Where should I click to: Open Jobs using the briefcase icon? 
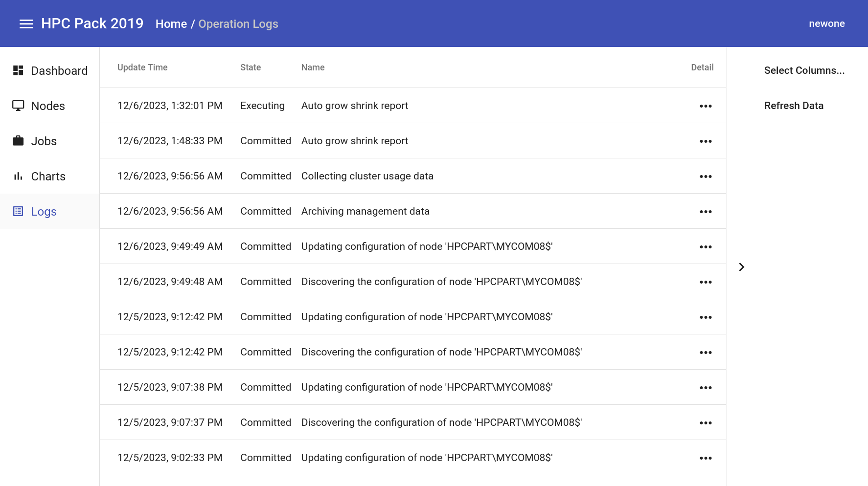pyautogui.click(x=18, y=140)
